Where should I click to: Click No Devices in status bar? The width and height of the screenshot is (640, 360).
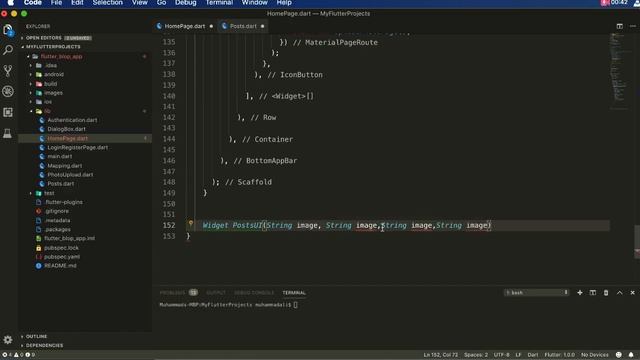(x=595, y=355)
